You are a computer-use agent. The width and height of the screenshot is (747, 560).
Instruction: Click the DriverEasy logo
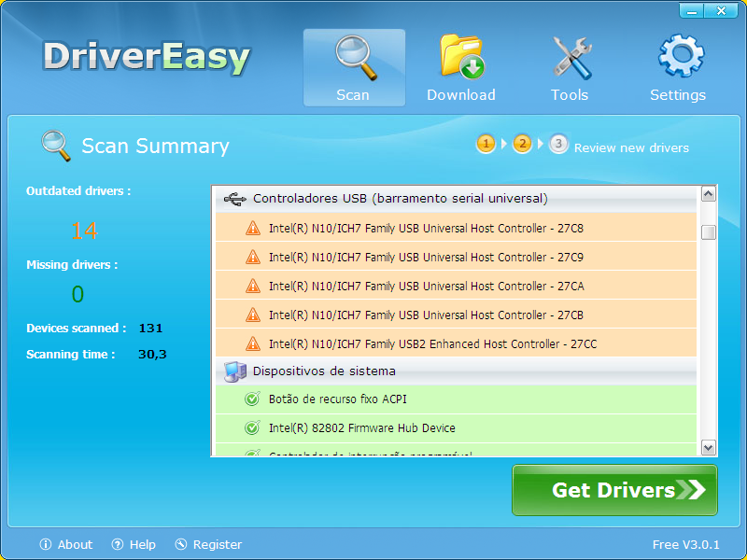pos(147,58)
